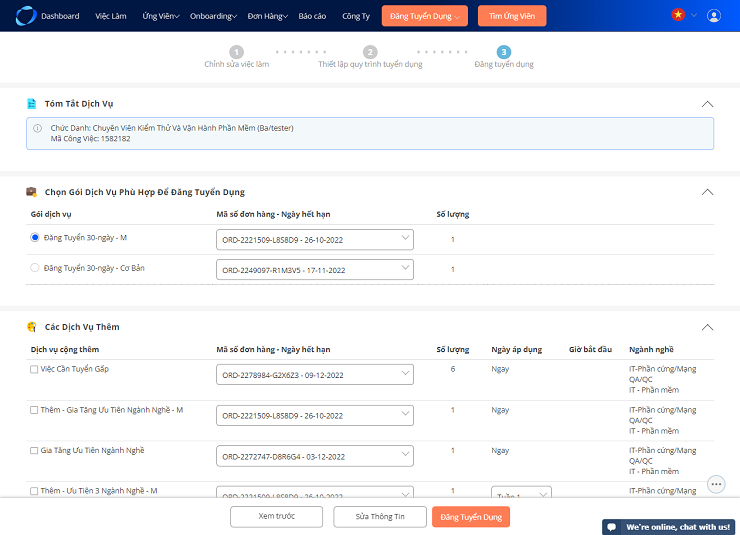The image size is (740, 535).
Task: Click the company logo icon in navbar
Action: [x=25, y=16]
